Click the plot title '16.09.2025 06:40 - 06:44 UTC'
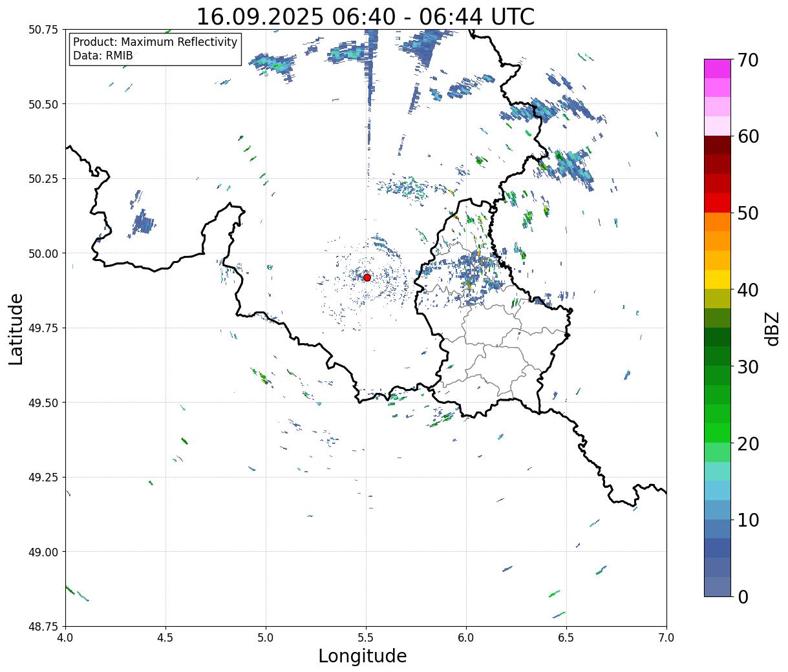The image size is (788, 672). point(365,16)
